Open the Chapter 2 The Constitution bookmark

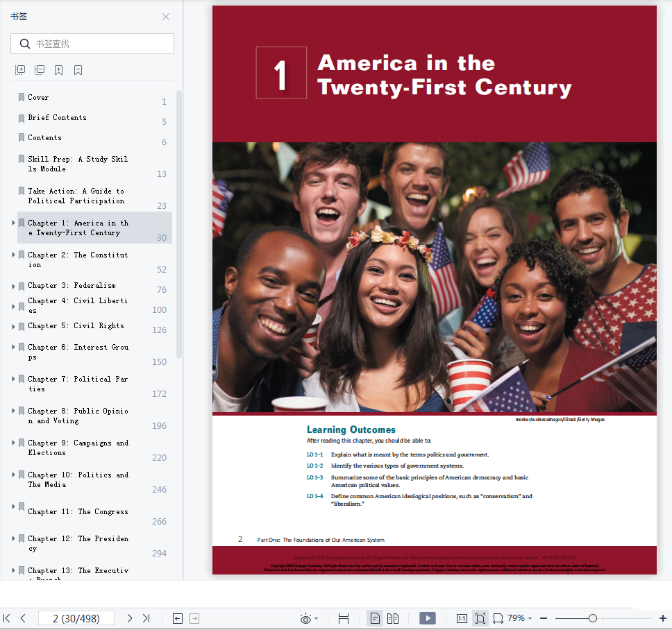[x=78, y=259]
